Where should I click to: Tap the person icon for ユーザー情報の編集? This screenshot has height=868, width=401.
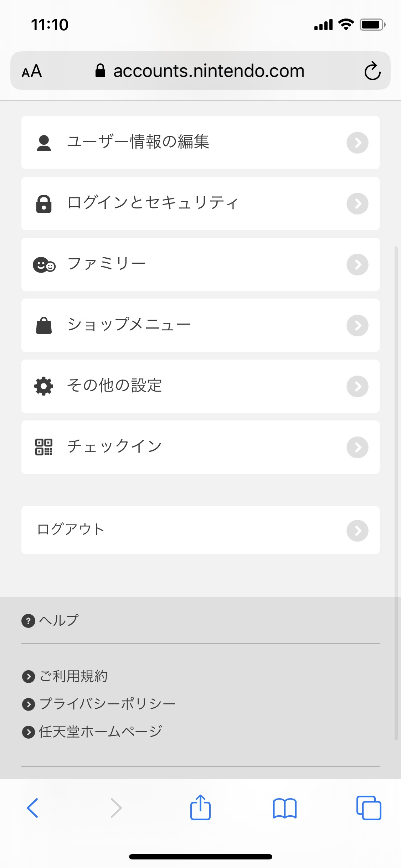point(44,143)
